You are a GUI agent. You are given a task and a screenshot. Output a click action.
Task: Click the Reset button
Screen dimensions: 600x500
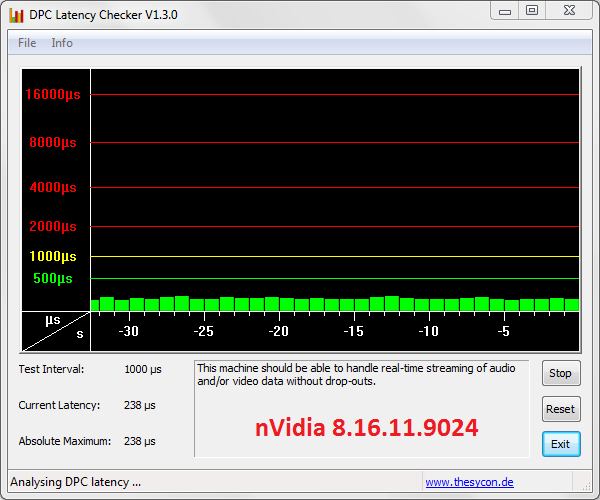pyautogui.click(x=561, y=409)
